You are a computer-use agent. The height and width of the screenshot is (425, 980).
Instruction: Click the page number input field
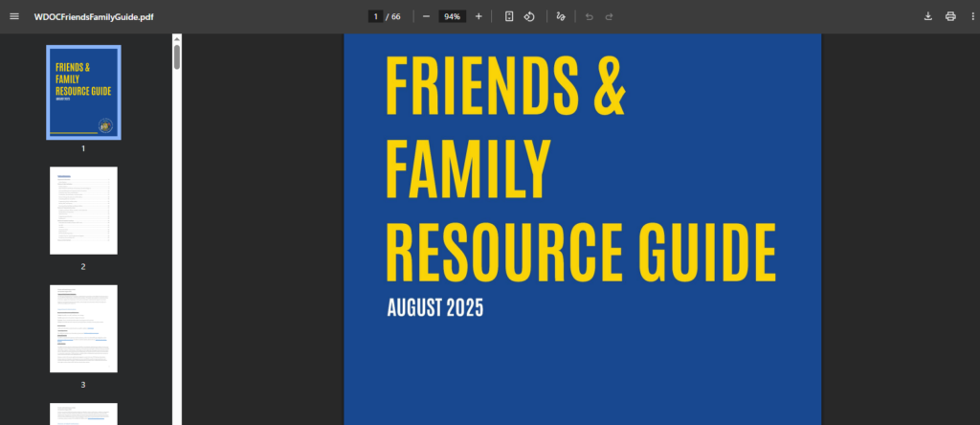pyautogui.click(x=375, y=16)
